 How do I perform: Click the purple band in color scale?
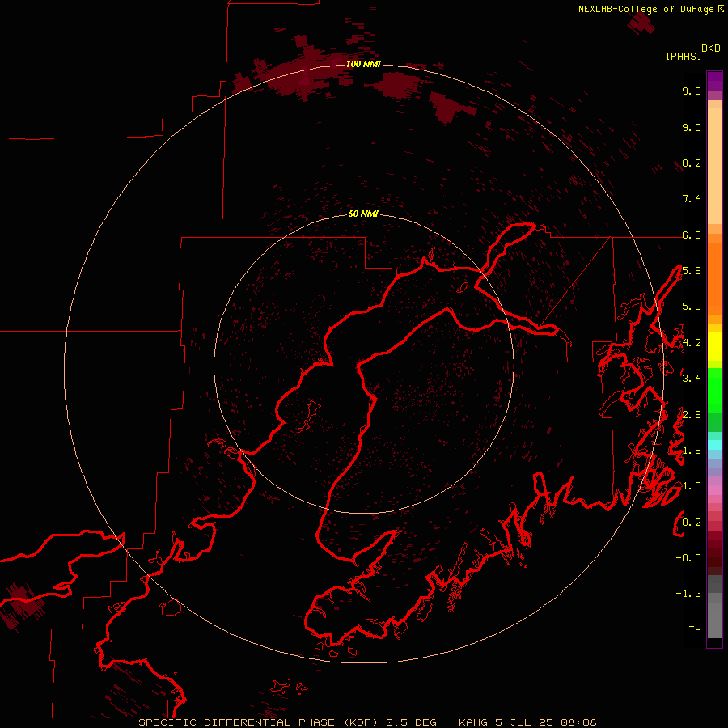714,81
